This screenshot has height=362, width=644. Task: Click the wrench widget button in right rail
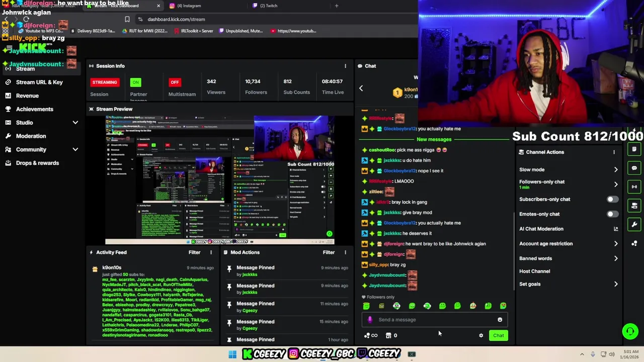coord(634,224)
